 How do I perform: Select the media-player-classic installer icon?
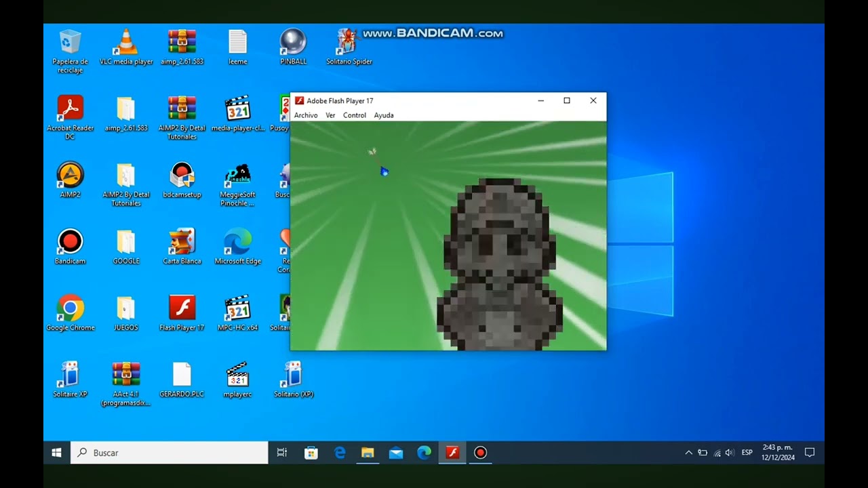click(238, 113)
